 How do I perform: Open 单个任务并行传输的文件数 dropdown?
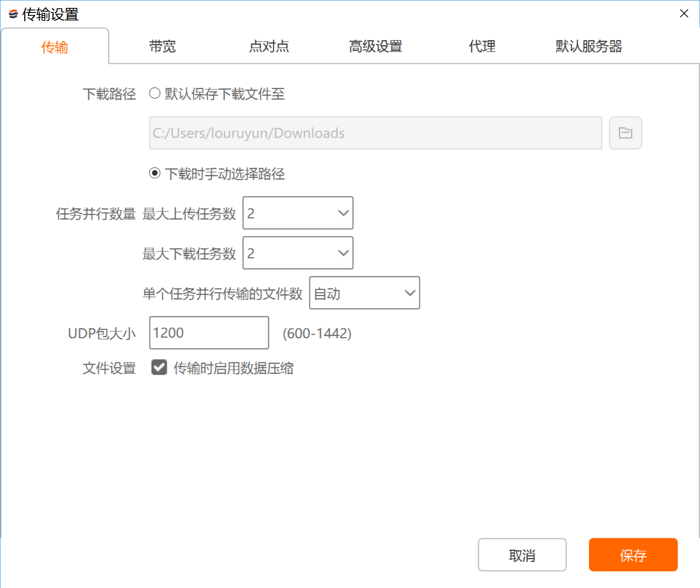(x=364, y=293)
